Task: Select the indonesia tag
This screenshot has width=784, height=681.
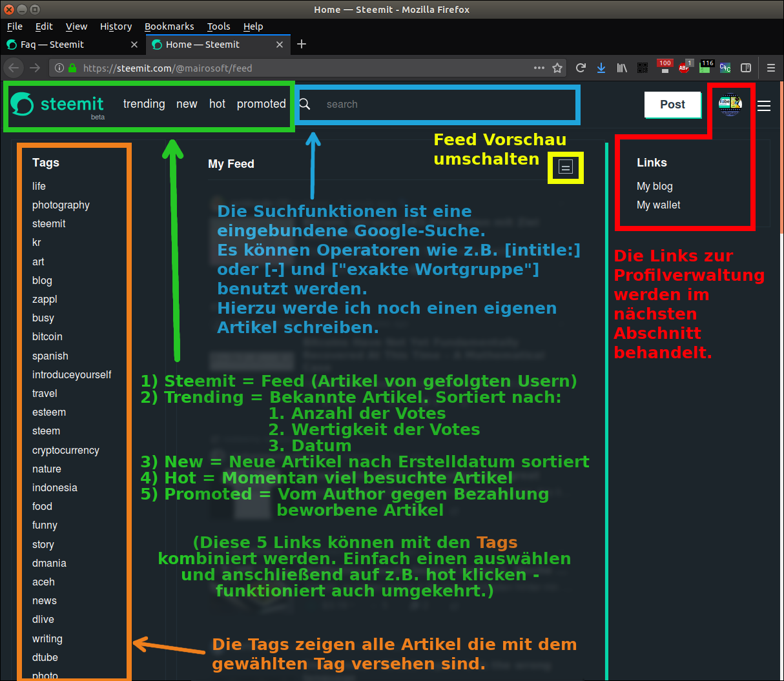Action: 55,487
